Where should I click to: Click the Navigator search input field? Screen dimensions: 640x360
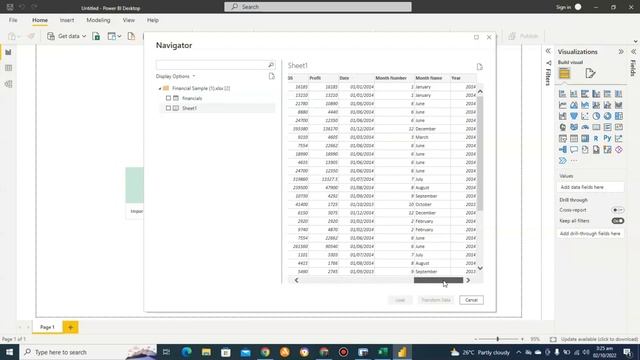(212, 65)
